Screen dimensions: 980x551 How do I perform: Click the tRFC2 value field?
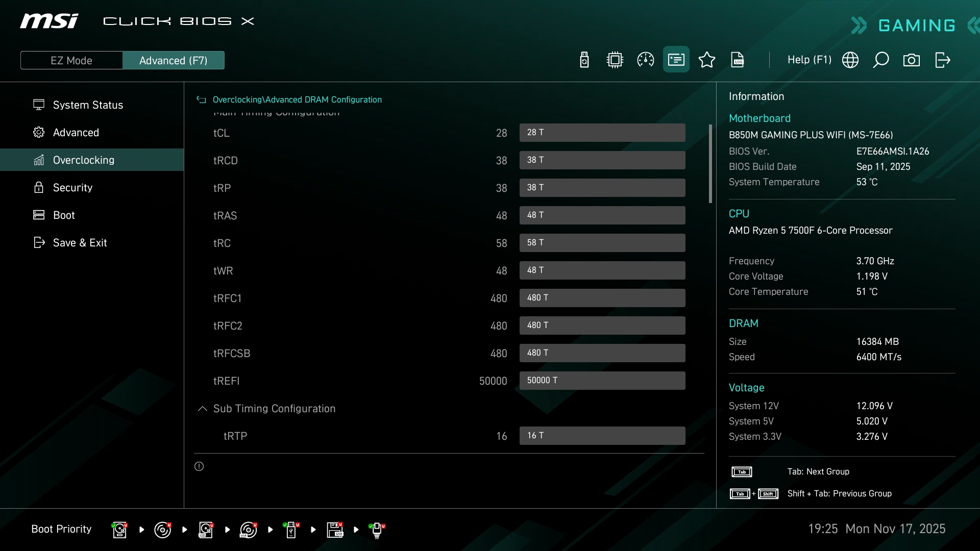pos(602,325)
